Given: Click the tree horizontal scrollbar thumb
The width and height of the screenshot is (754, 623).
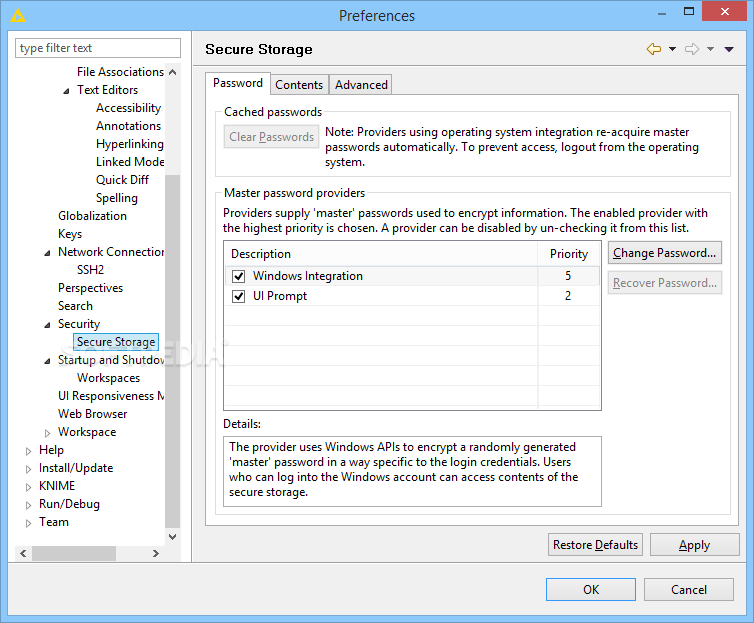Looking at the screenshot, I should click(74, 553).
